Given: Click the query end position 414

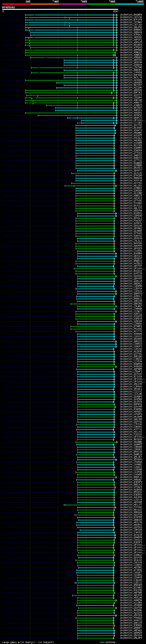Looking at the screenshot, I should pyautogui.click(x=115, y=11).
